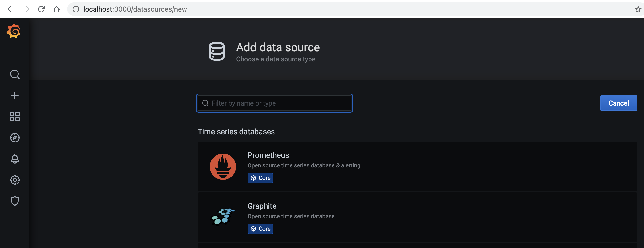The image size is (644, 248).
Task: Open the Create plus icon in sidebar
Action: pos(15,95)
